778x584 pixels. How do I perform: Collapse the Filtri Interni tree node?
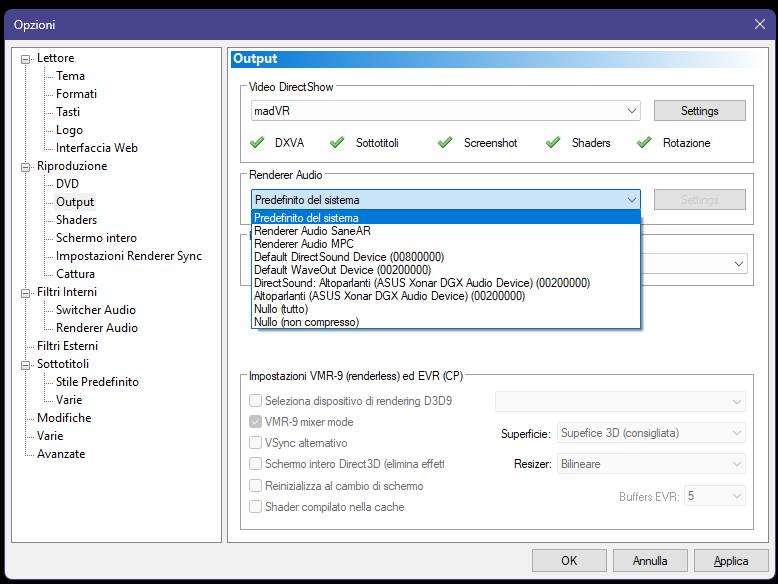(25, 293)
